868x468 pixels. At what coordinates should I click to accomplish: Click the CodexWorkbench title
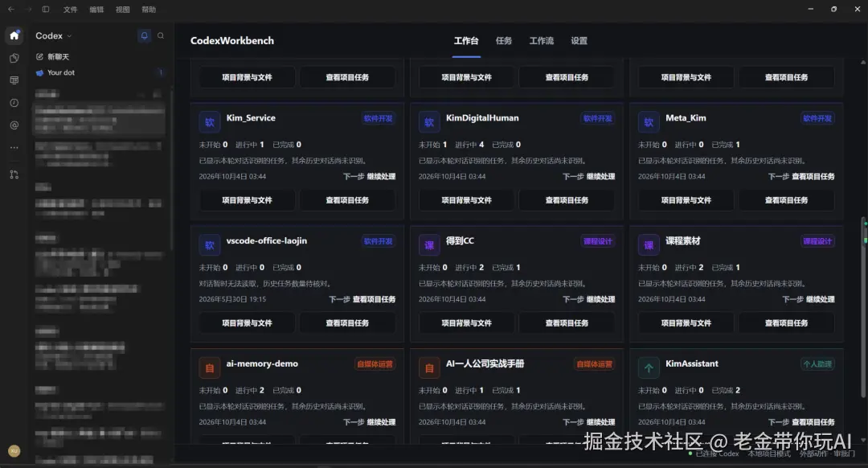pyautogui.click(x=232, y=40)
